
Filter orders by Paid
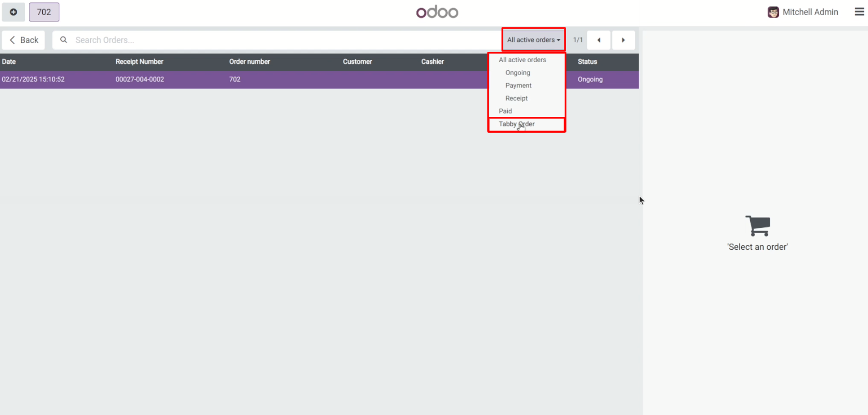(x=505, y=111)
